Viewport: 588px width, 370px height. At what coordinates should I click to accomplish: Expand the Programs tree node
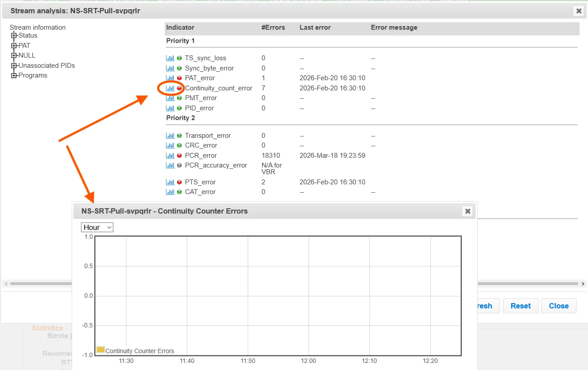[14, 75]
